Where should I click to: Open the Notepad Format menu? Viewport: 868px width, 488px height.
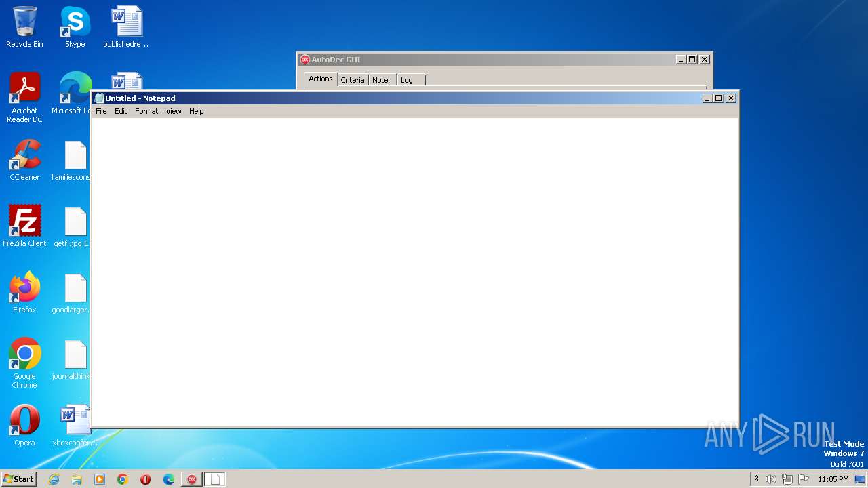tap(146, 111)
